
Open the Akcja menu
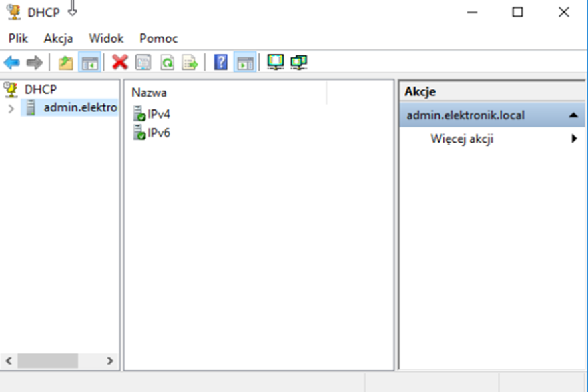click(x=59, y=39)
